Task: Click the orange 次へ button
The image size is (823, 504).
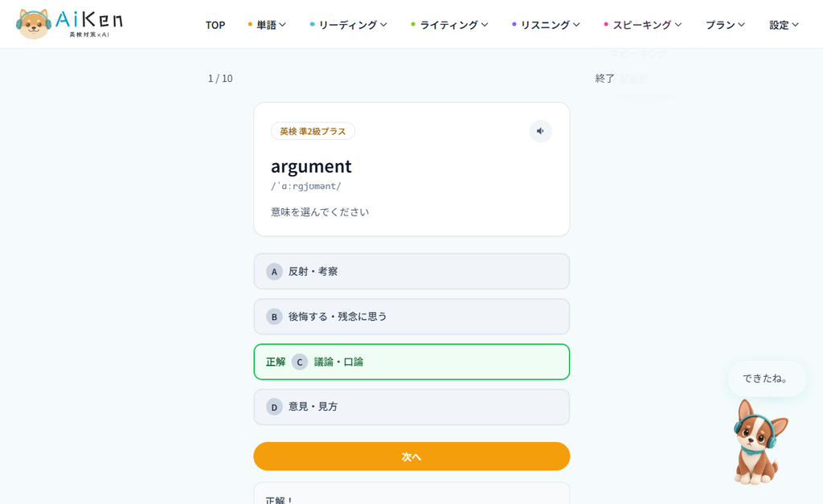Action: [x=411, y=457]
